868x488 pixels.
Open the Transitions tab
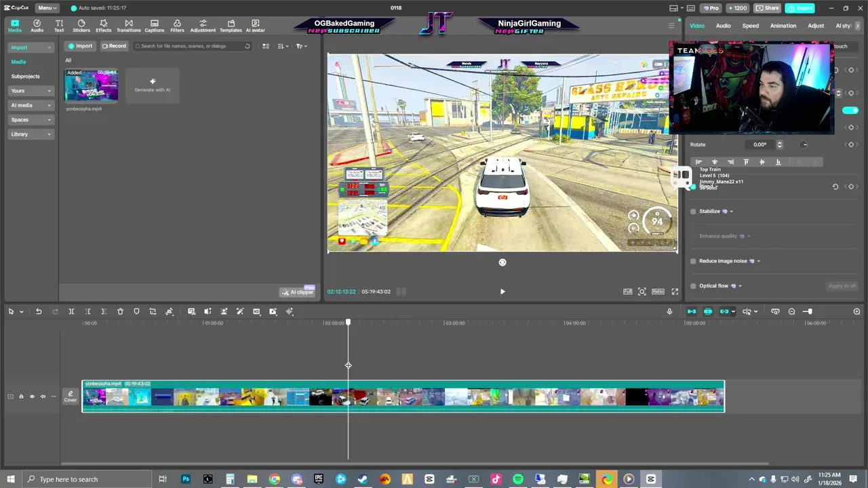pos(128,26)
